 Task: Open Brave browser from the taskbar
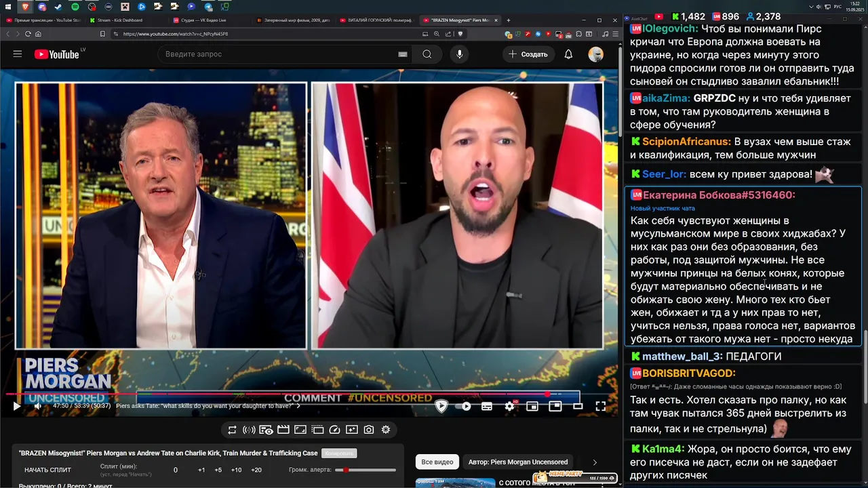[26, 7]
